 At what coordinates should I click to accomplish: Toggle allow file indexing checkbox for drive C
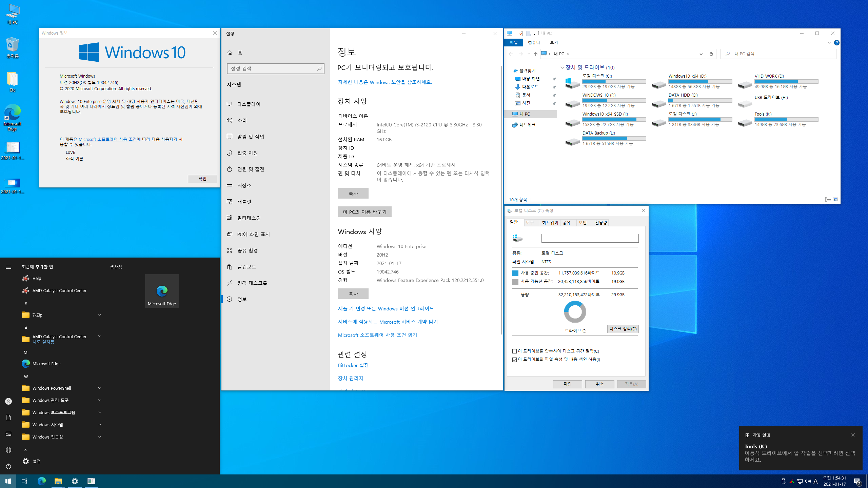point(515,360)
